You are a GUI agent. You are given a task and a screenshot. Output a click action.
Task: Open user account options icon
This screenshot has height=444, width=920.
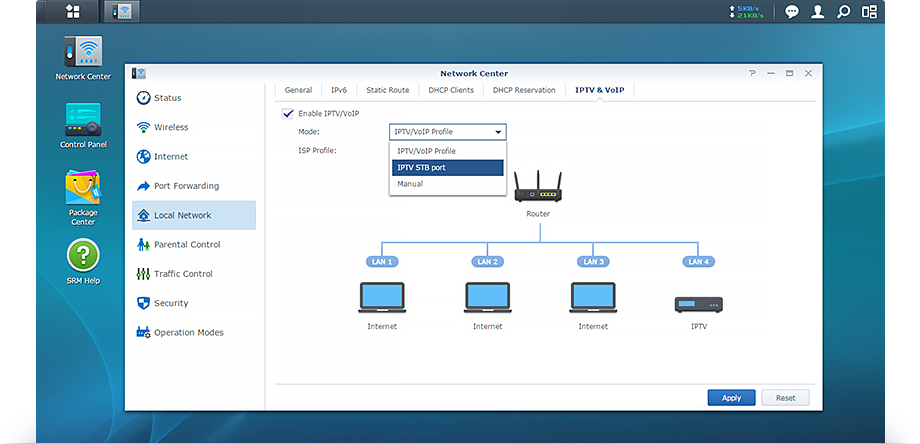(x=818, y=12)
